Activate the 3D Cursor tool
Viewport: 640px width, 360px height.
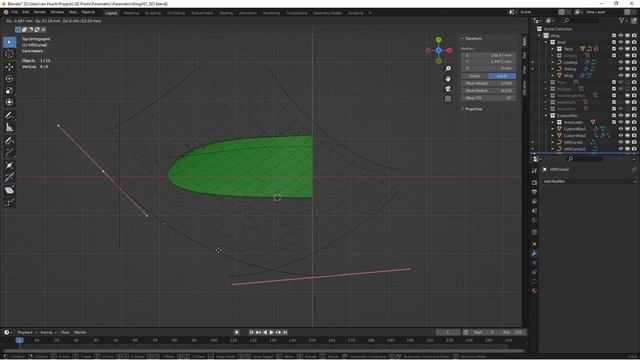[x=9, y=54]
